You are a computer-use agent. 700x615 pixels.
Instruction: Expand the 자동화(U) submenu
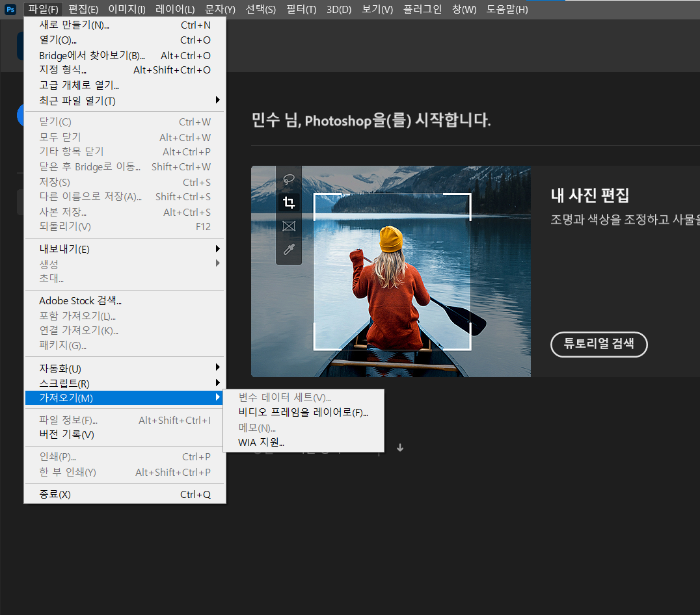point(125,369)
